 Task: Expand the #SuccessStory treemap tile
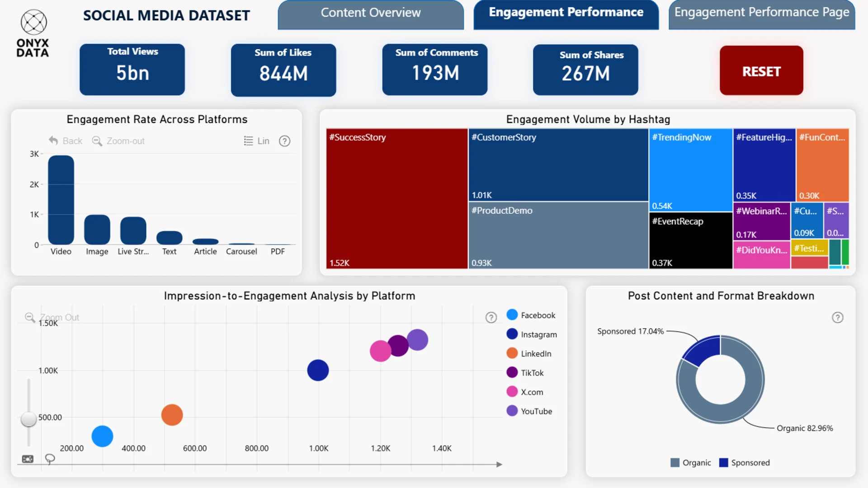tap(396, 199)
